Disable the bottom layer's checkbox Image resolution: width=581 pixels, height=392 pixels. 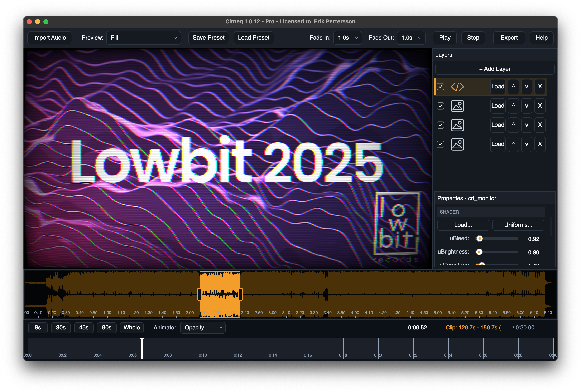440,144
